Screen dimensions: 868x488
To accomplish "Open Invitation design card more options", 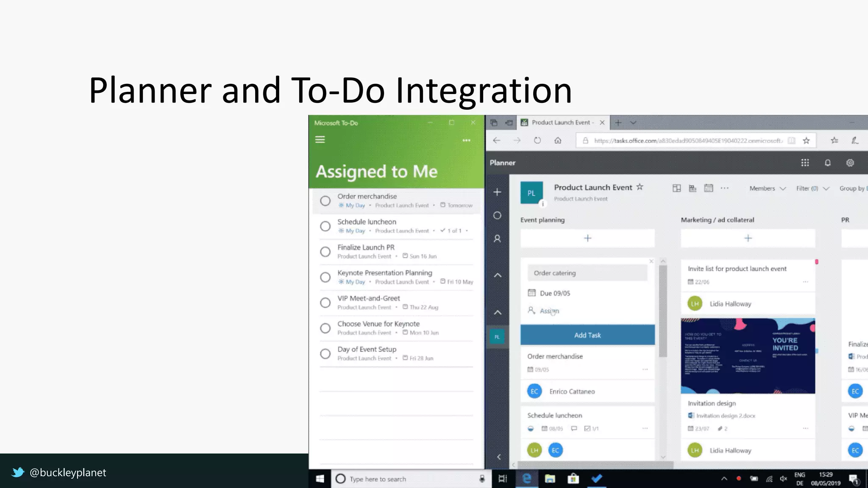I will click(x=805, y=428).
